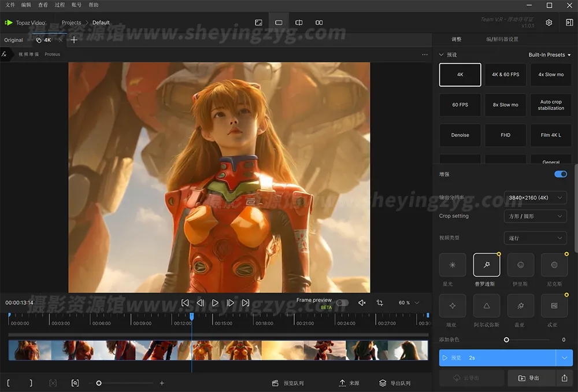578x392 pixels.
Task: Open settings via the gear icon
Action: 549,23
